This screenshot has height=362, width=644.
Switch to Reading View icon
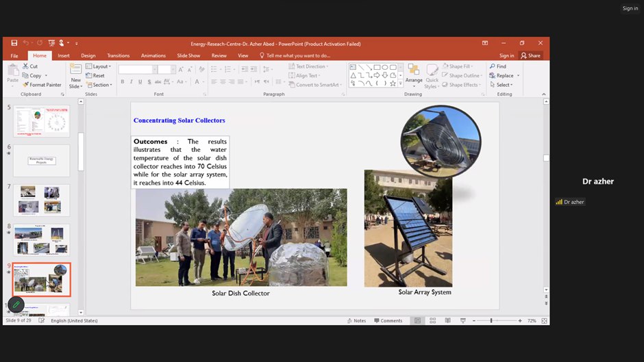point(447,320)
